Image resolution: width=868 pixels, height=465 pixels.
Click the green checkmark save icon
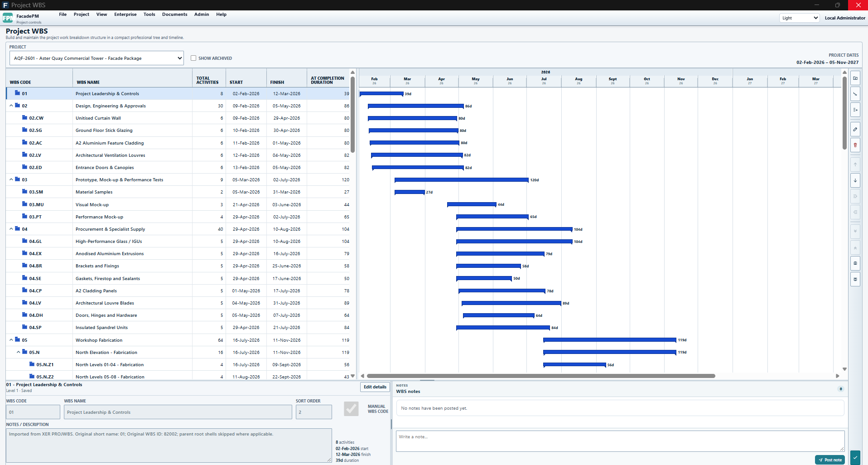point(855,458)
